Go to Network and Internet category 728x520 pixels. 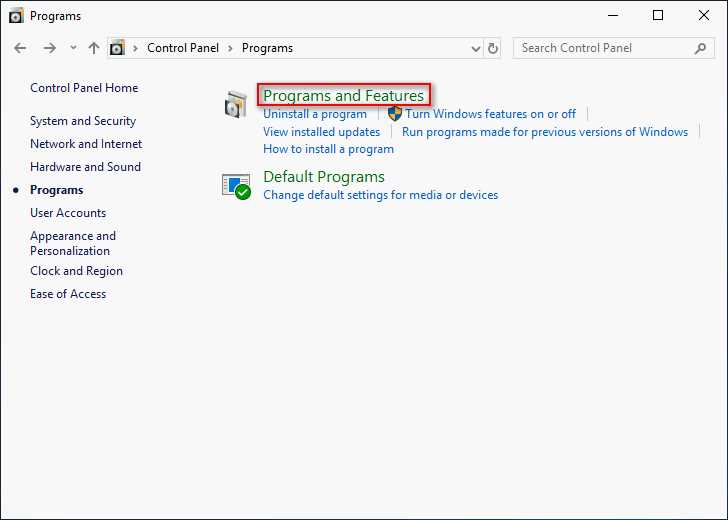click(86, 144)
